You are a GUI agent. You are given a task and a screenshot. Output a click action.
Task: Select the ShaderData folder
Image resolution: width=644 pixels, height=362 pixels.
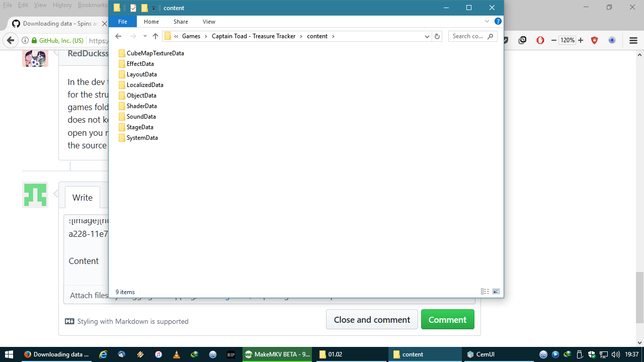pyautogui.click(x=138, y=106)
